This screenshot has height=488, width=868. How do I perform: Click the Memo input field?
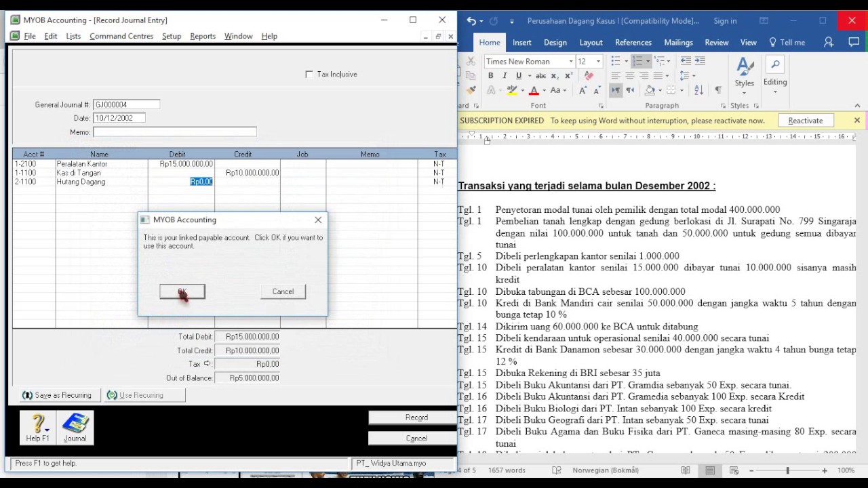[x=175, y=132]
